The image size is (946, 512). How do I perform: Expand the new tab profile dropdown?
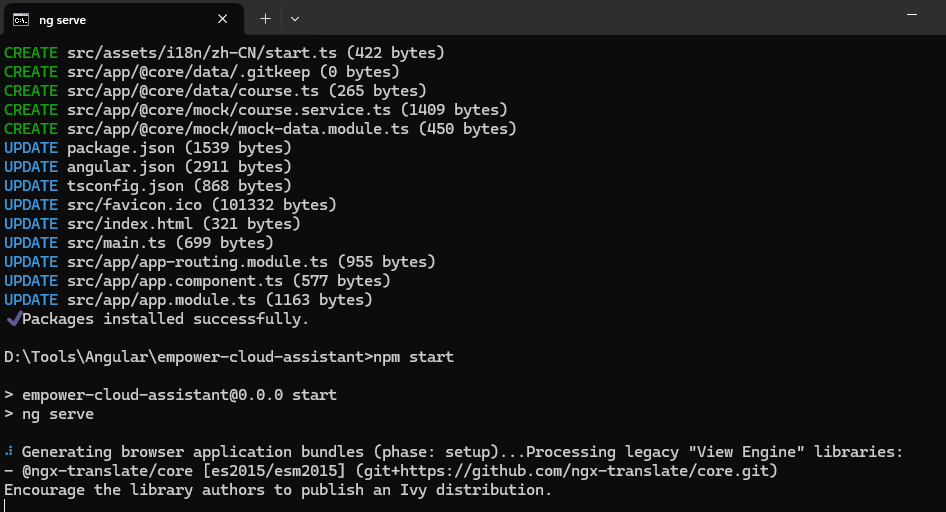[295, 18]
